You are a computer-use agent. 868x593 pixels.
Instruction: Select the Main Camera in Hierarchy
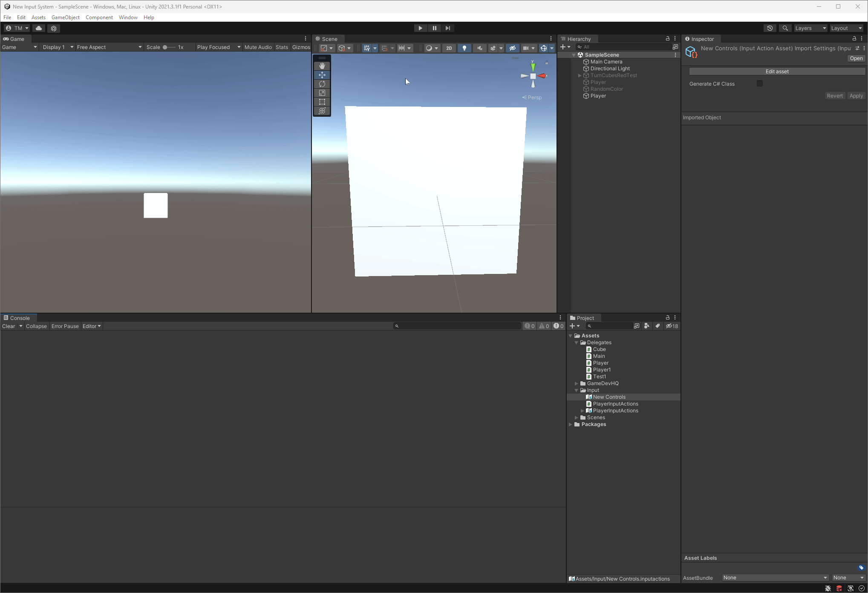point(606,62)
